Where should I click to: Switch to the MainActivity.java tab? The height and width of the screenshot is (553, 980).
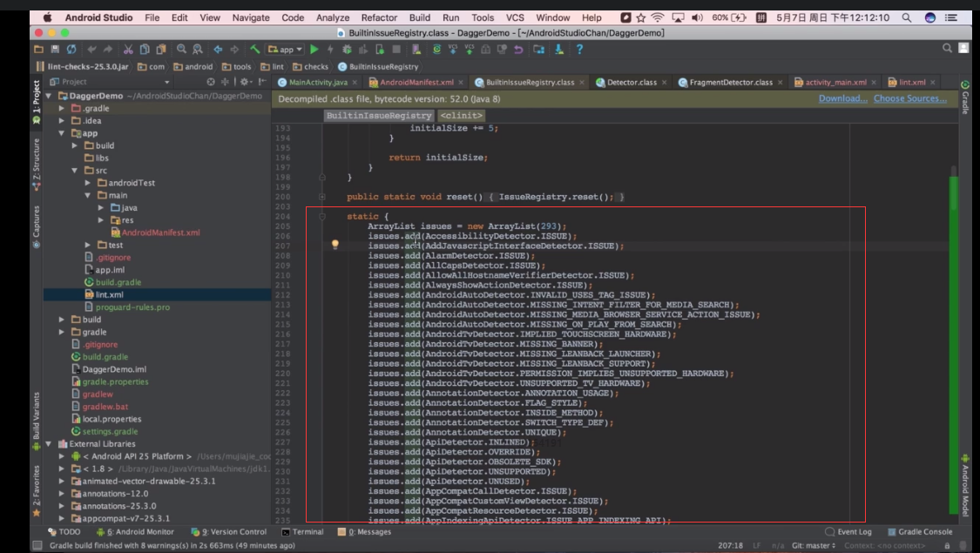pyautogui.click(x=317, y=83)
